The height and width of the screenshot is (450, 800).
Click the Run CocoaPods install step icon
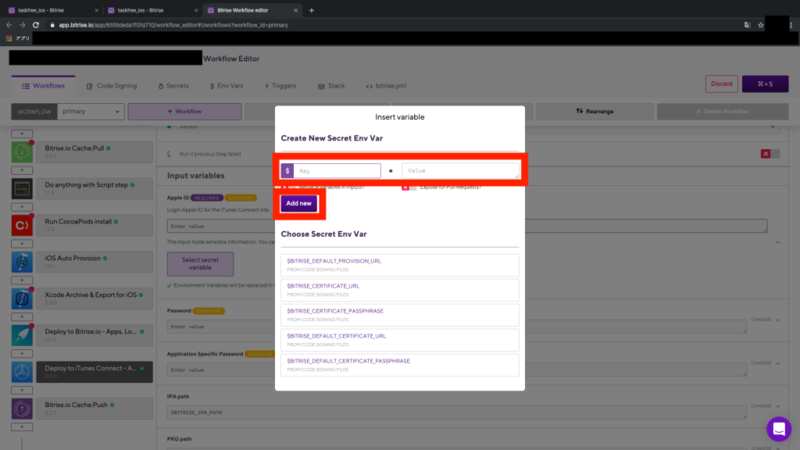click(22, 225)
